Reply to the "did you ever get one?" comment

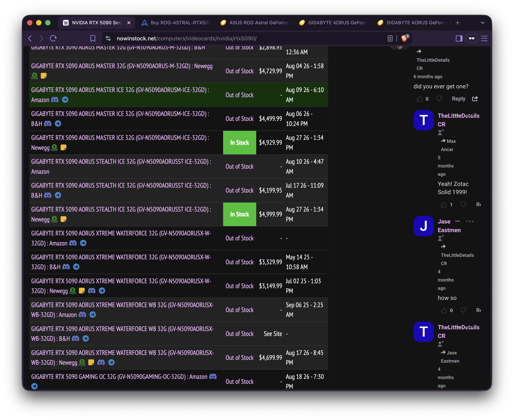click(x=458, y=99)
